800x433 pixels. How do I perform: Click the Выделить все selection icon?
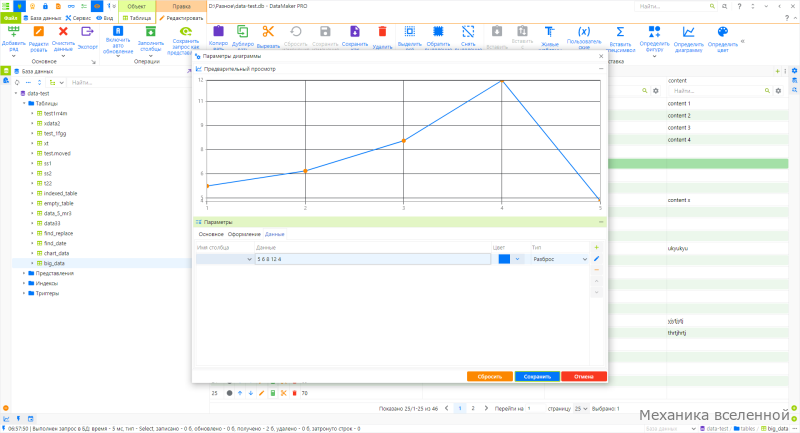(x=410, y=32)
